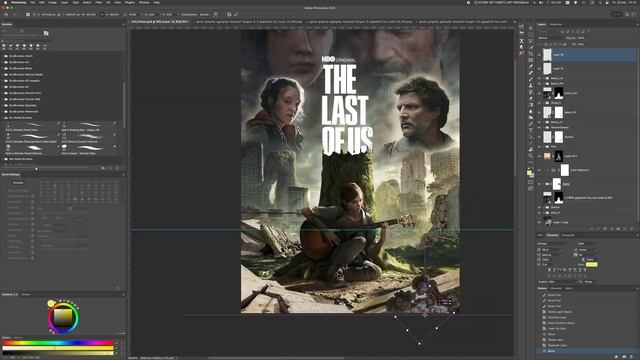The height and width of the screenshot is (360, 640).
Task: Select the Lasso tool
Action: (531, 40)
